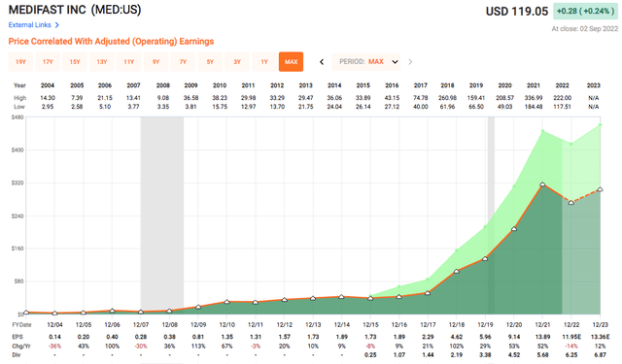Choose the 3Y time range button
Screen dimensions: 622x364
coord(237,62)
